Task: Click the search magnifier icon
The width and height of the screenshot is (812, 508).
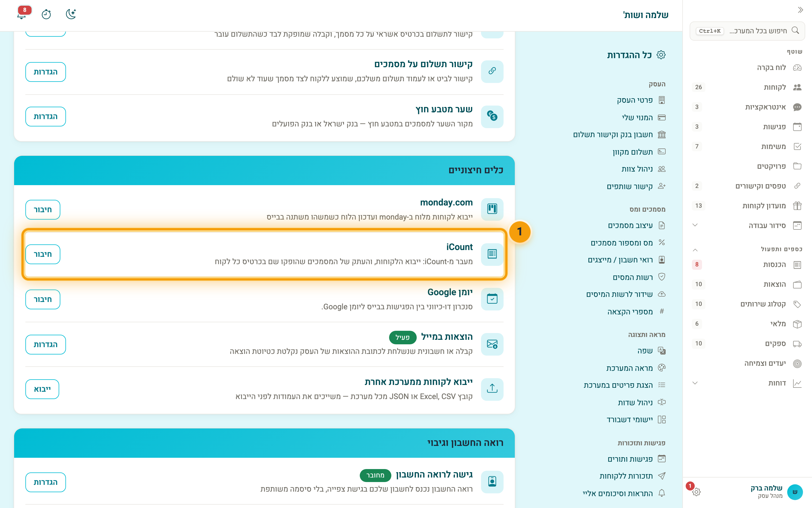Action: 795,30
